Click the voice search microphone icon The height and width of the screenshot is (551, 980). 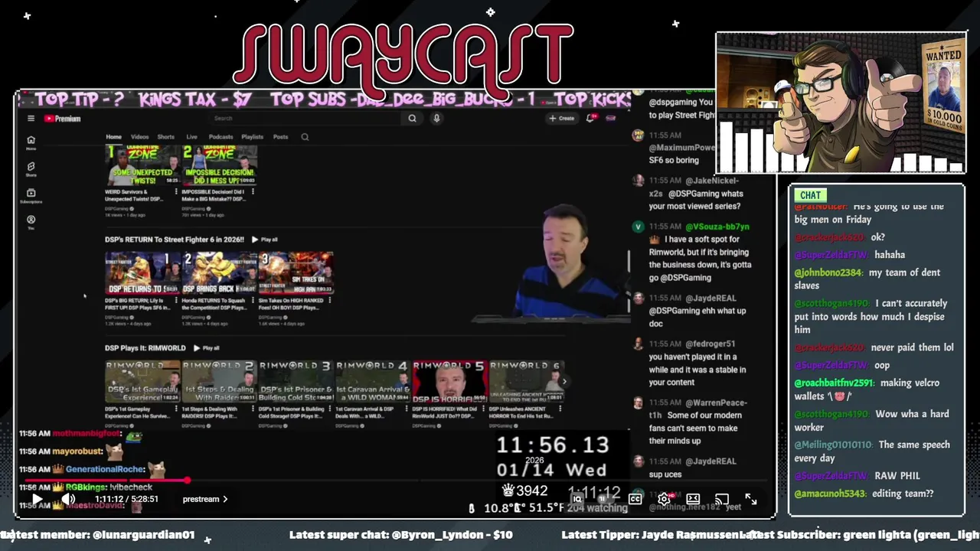(436, 119)
